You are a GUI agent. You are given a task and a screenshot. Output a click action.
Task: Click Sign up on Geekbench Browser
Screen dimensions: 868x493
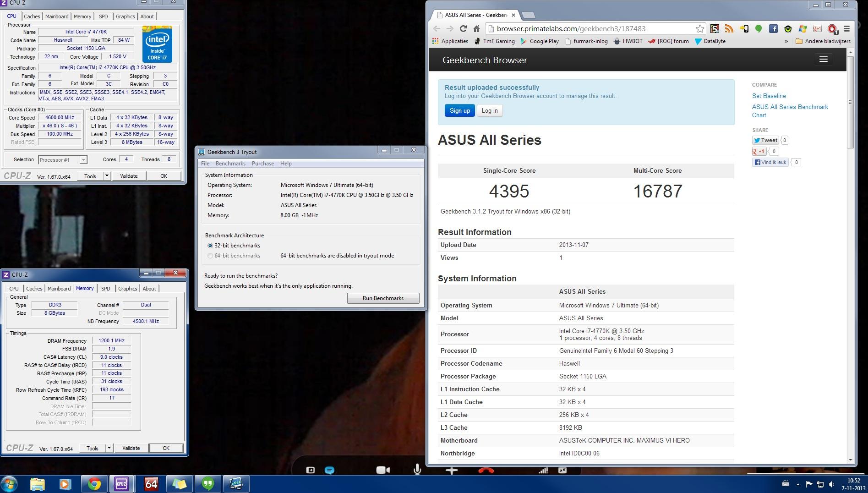459,110
